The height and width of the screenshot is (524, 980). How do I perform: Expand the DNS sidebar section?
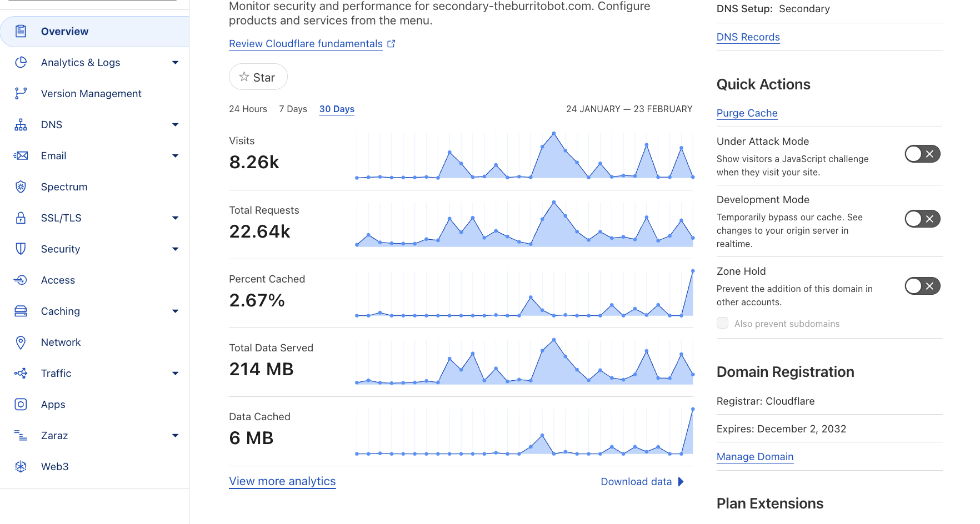coord(175,125)
